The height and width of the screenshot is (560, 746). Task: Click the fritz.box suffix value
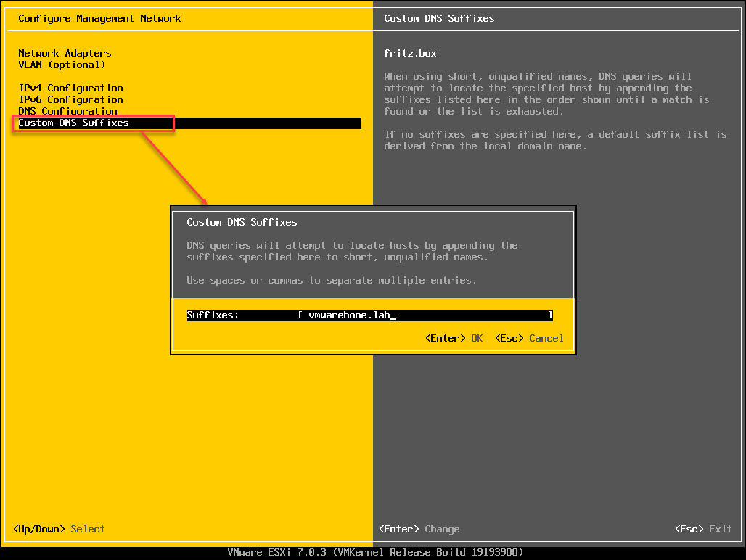(x=410, y=53)
